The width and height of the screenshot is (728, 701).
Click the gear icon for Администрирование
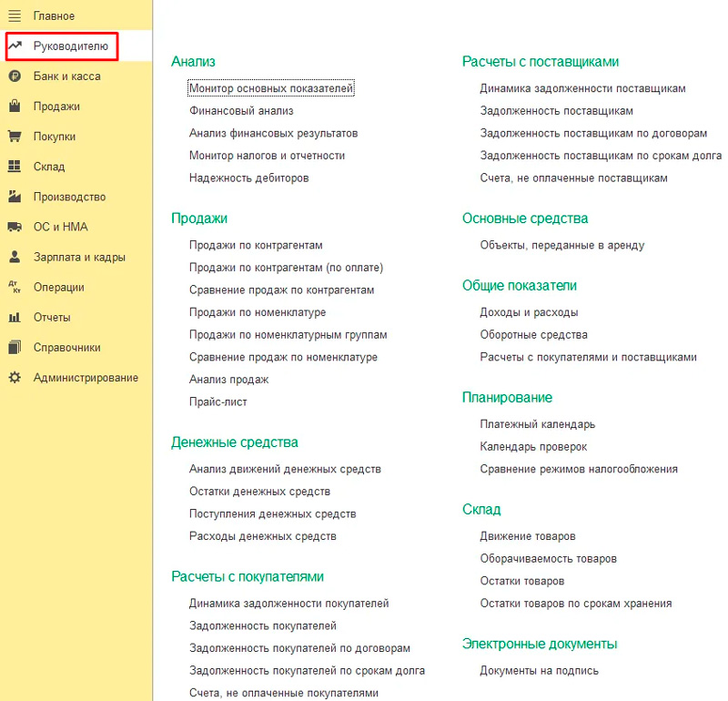tap(15, 378)
